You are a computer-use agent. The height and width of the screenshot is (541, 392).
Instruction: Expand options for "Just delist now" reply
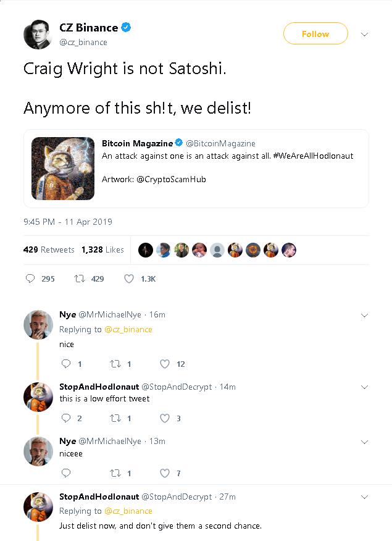tap(364, 497)
